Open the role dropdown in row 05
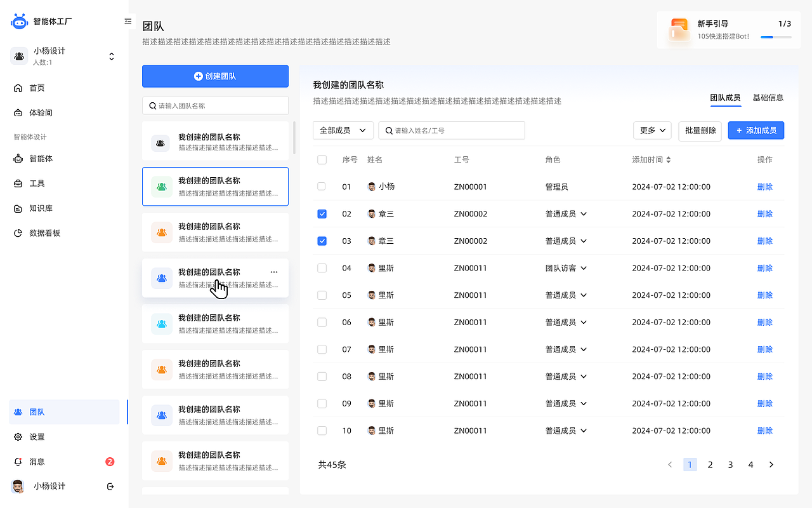The height and width of the screenshot is (508, 812). [566, 295]
